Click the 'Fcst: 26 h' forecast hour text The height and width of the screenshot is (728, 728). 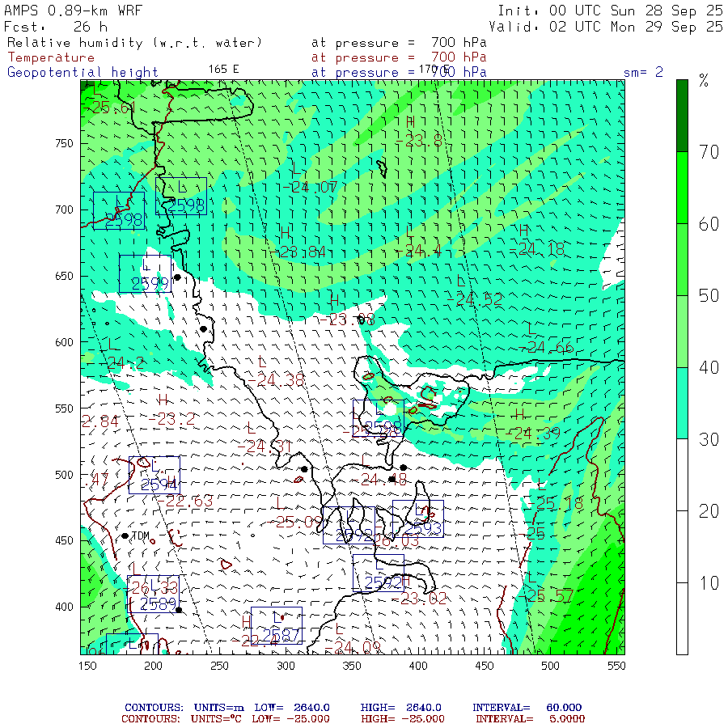(x=56, y=27)
